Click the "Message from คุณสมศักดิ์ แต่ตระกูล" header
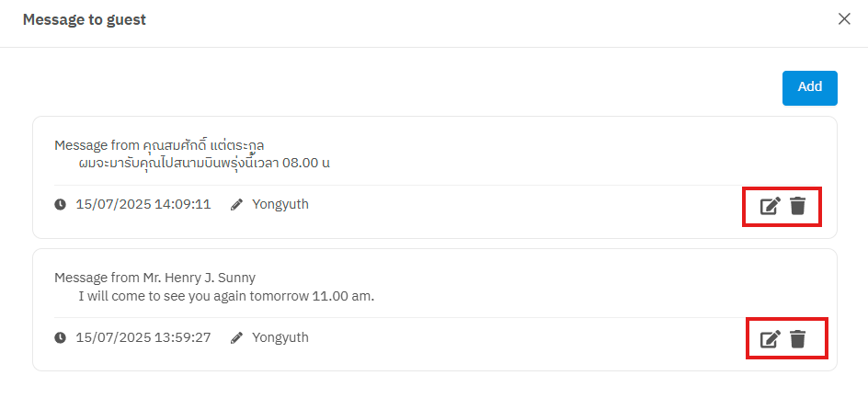The height and width of the screenshot is (398, 868). (166, 145)
